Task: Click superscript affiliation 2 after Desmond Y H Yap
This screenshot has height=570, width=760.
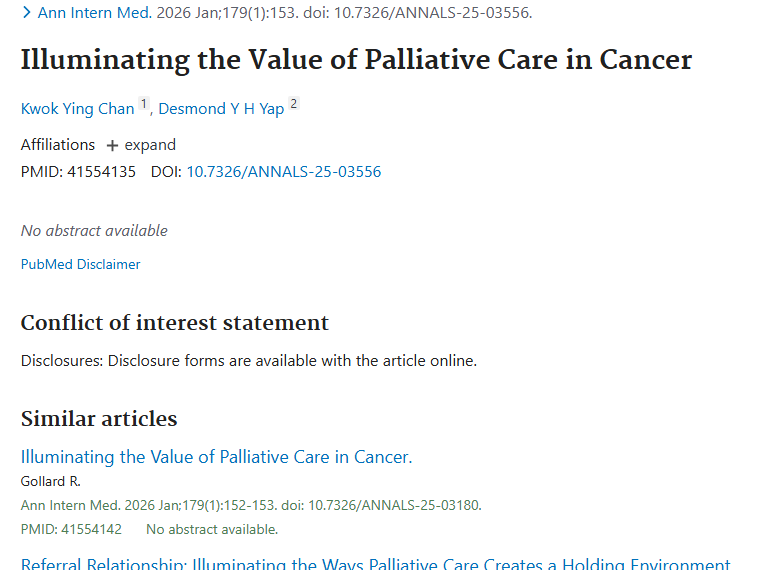Action: (294, 104)
